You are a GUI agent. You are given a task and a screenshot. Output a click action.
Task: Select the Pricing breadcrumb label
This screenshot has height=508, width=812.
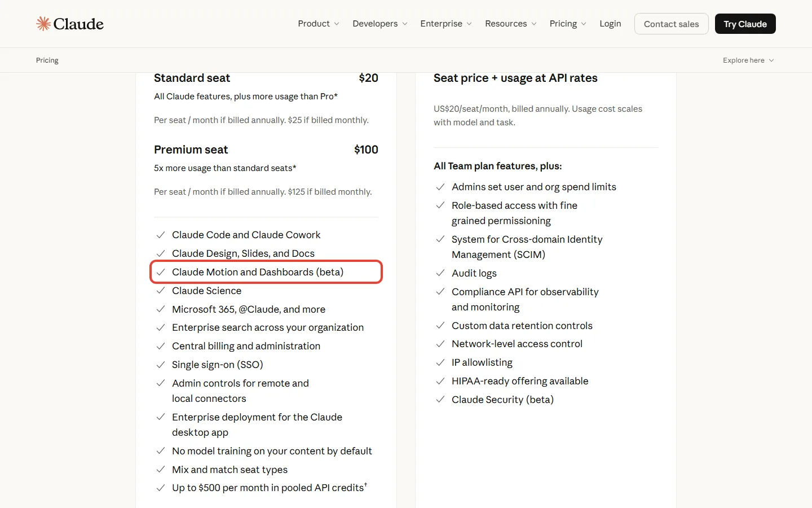click(47, 60)
